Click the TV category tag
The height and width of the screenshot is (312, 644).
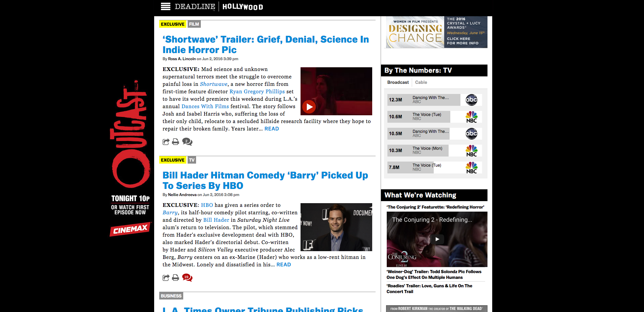(192, 160)
